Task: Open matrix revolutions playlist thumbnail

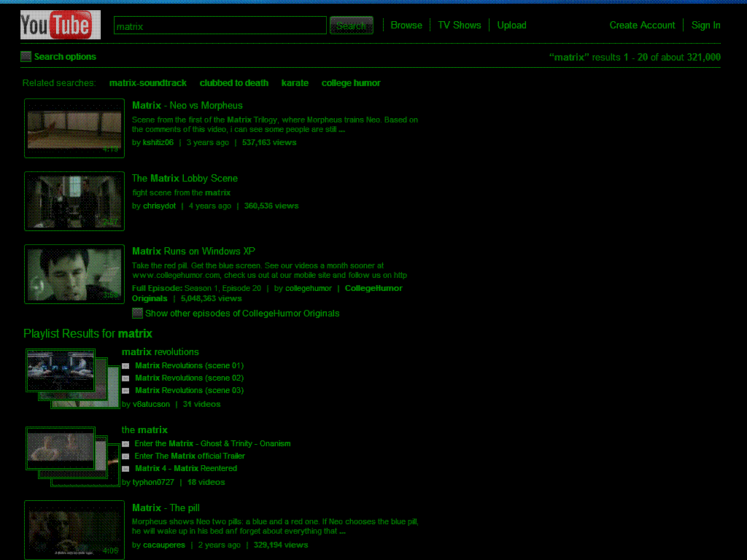Action: click(x=72, y=378)
